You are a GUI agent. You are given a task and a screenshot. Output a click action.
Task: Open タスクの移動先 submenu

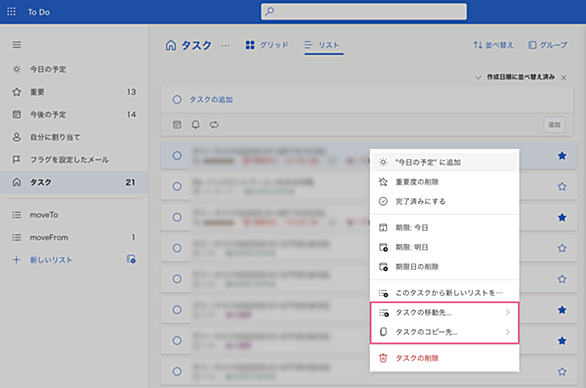(444, 312)
